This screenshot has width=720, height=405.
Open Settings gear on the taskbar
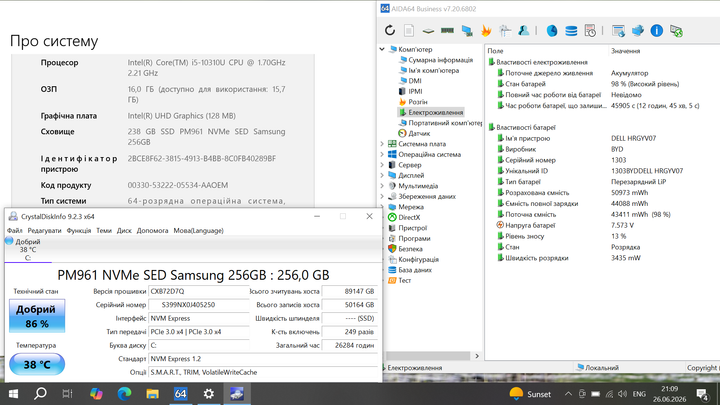coord(208,394)
